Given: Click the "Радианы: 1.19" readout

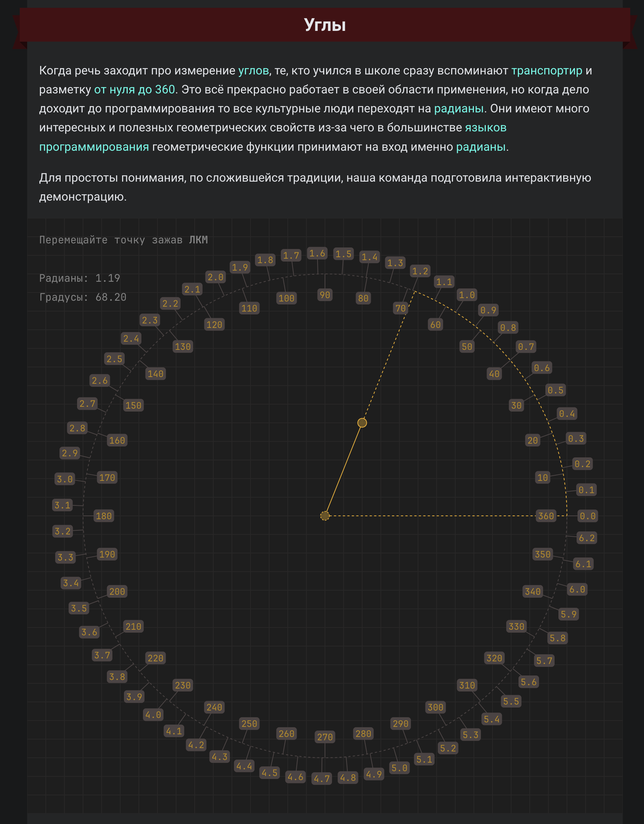Looking at the screenshot, I should click(80, 278).
